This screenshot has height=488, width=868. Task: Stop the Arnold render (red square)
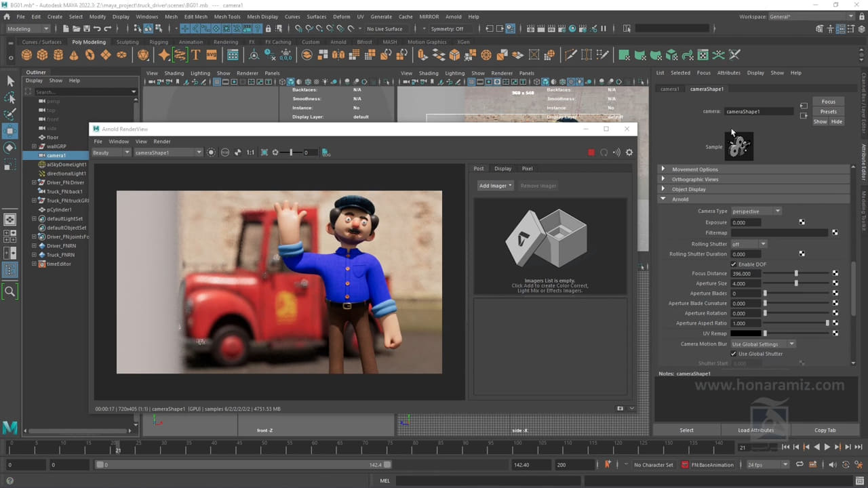pos(591,152)
